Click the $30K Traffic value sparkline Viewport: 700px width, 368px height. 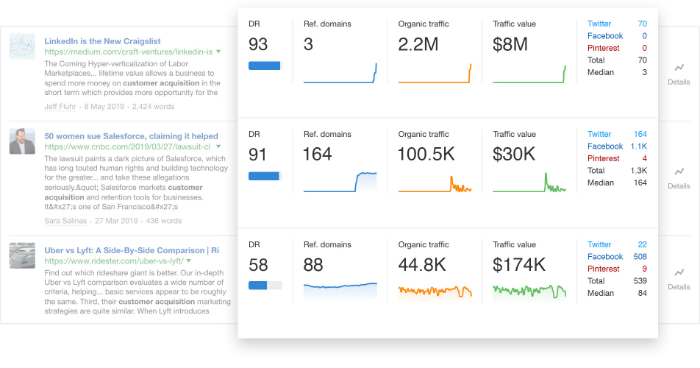tap(529, 182)
